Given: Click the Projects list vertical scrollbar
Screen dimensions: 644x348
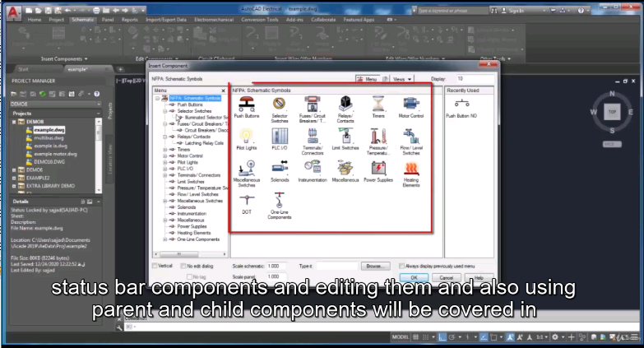Looking at the screenshot, I should coord(99,155).
